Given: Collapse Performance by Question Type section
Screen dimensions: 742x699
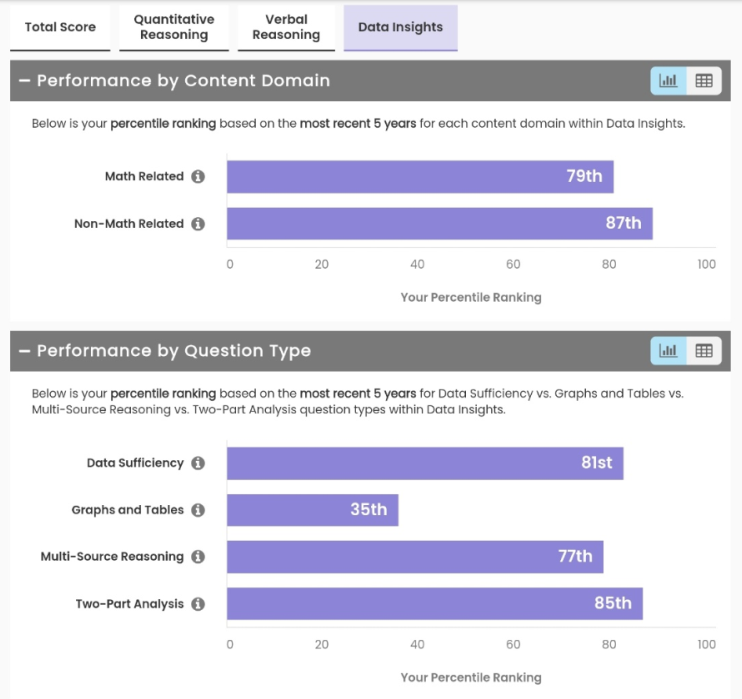Looking at the screenshot, I should 24,351.
